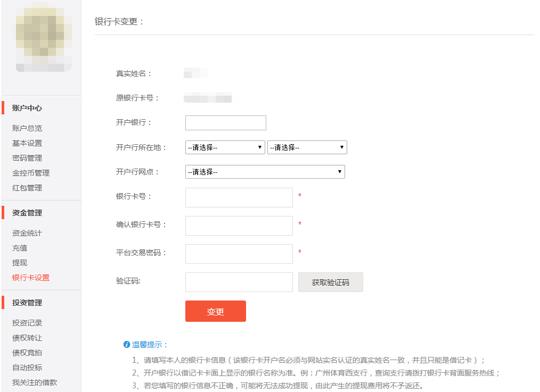The width and height of the screenshot is (540, 392).
Task: Open 投资记录 in the sidebar
Action: 27,323
